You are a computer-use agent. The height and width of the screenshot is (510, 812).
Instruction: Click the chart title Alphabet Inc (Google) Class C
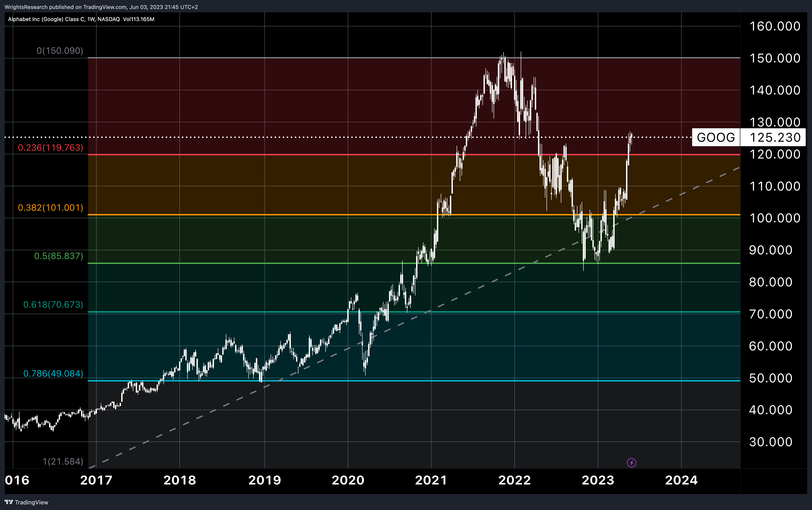pos(47,19)
